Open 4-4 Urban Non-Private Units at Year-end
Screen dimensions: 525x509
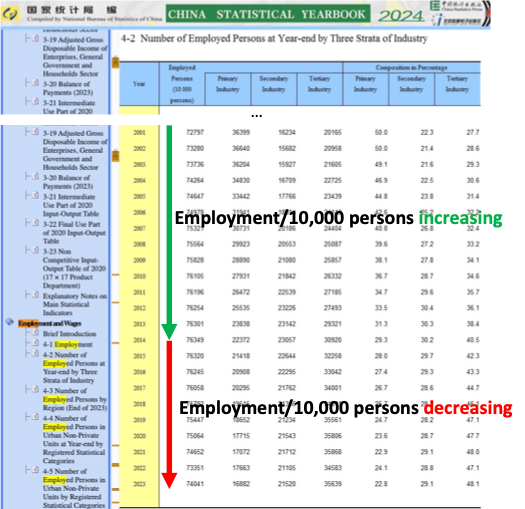[74, 440]
